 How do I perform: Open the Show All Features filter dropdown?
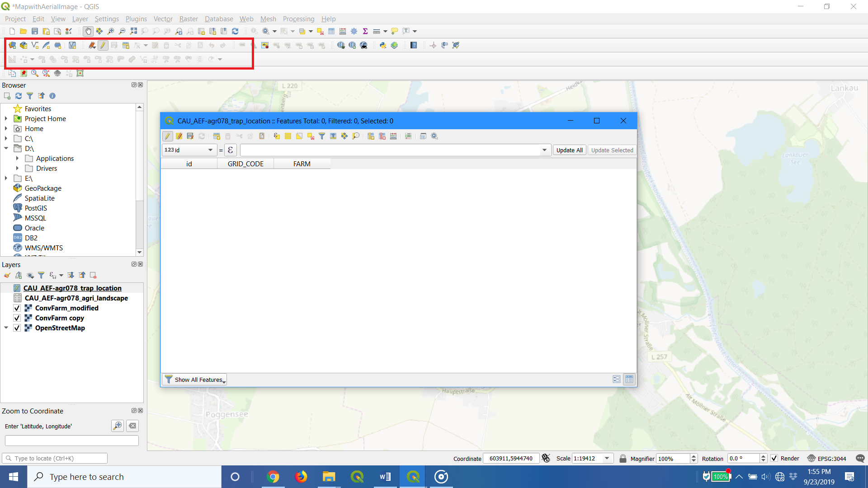pos(194,380)
